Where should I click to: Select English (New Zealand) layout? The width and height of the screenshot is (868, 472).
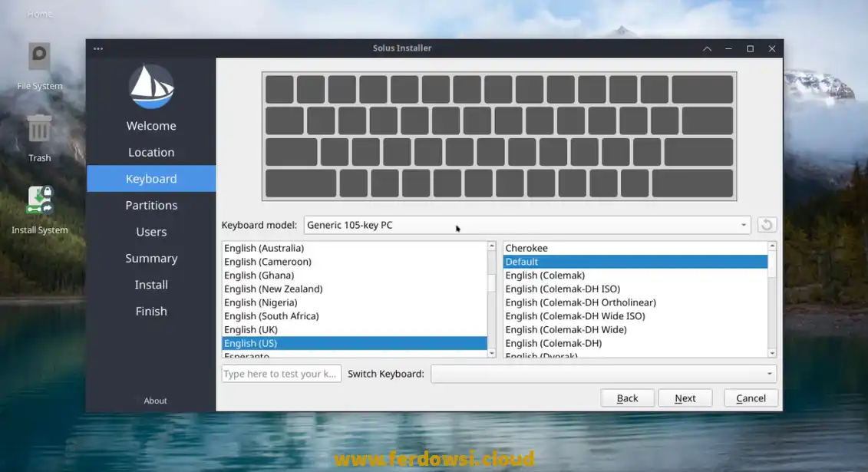point(355,289)
